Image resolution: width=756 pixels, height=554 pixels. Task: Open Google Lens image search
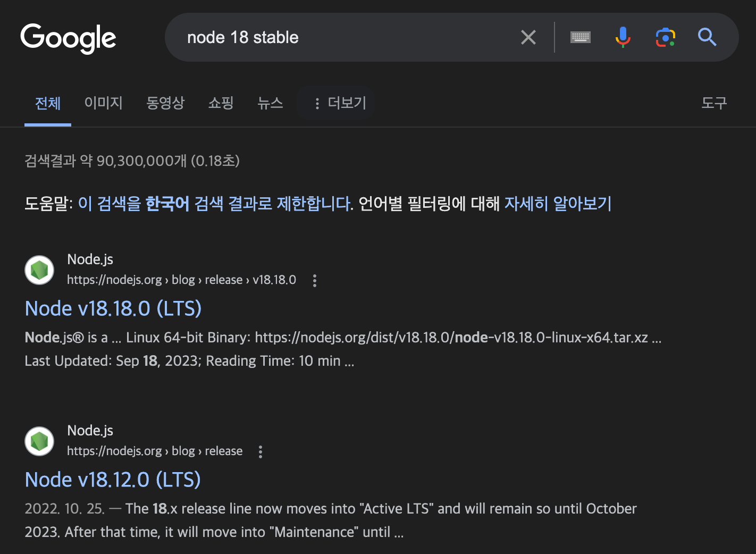[x=665, y=37]
